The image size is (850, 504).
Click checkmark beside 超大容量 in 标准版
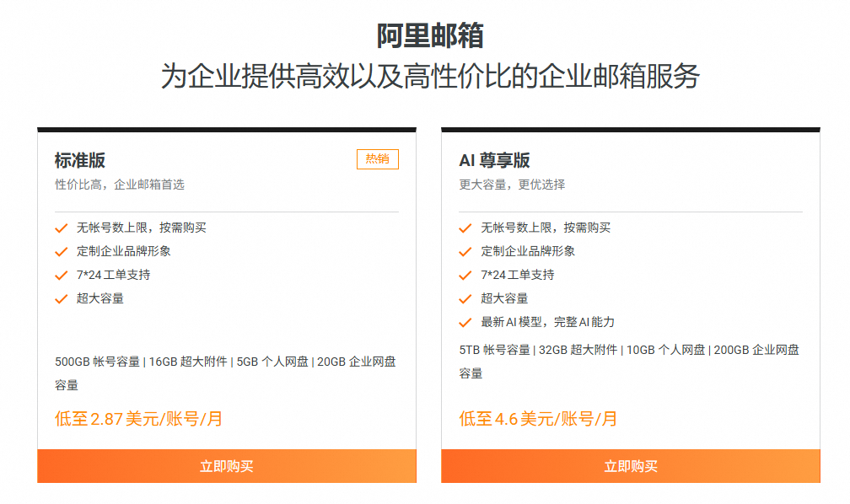click(62, 298)
